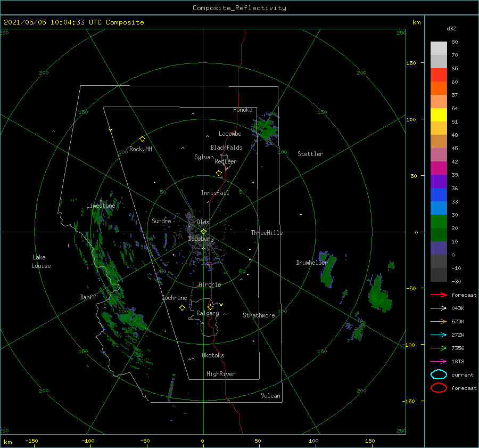Click the white 04DK arrow icon
The width and height of the screenshot is (479, 448).
(x=439, y=308)
